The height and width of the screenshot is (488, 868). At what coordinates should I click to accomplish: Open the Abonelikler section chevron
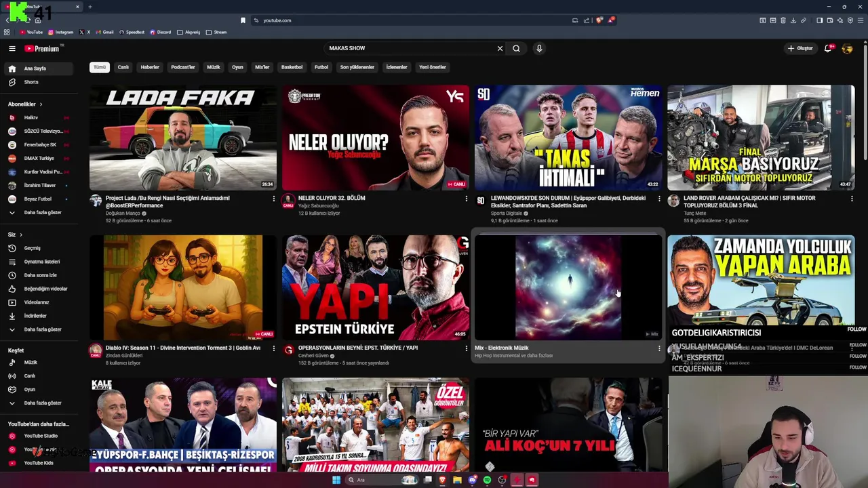(x=41, y=104)
